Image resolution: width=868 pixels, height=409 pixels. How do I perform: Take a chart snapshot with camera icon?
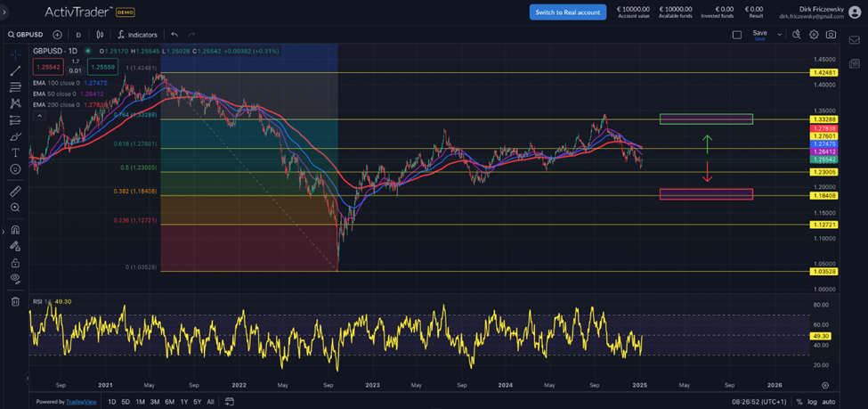tap(831, 35)
